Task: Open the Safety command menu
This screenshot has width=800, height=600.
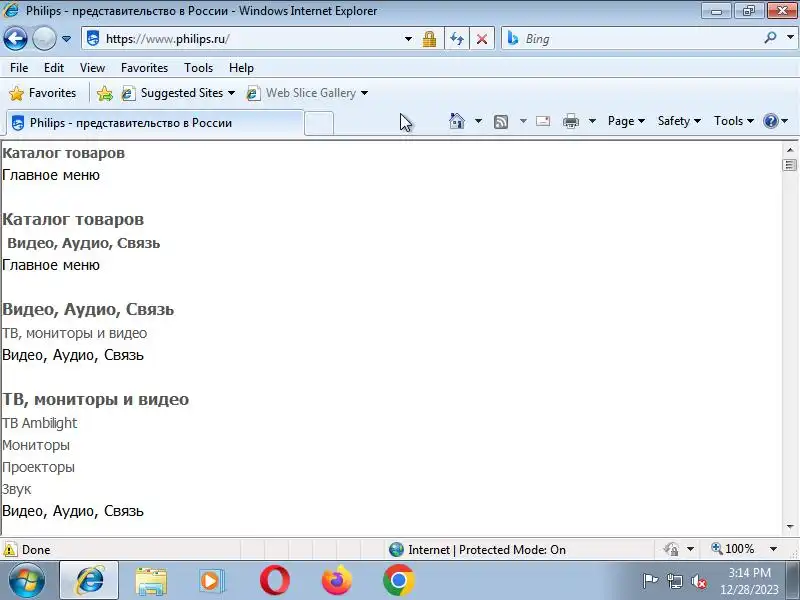Action: click(679, 121)
